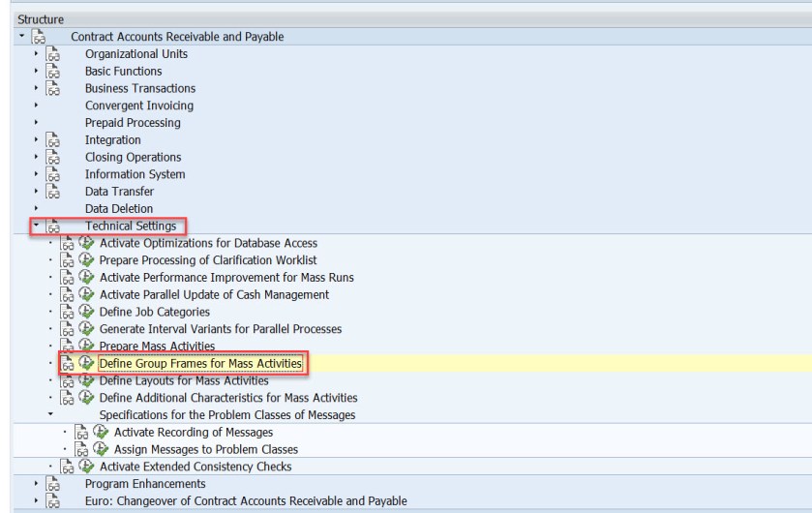Run the Prepare Mass Activities execute icon
The height and width of the screenshot is (513, 812).
click(x=87, y=347)
